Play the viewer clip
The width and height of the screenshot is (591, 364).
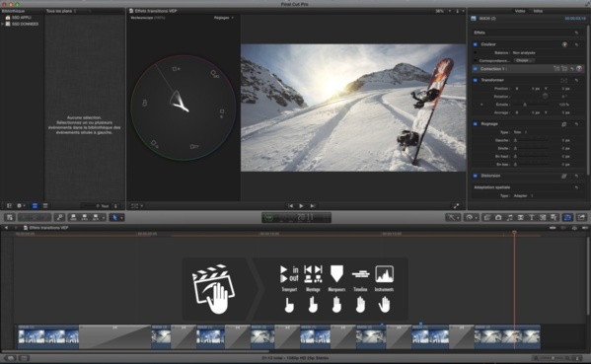tap(301, 206)
